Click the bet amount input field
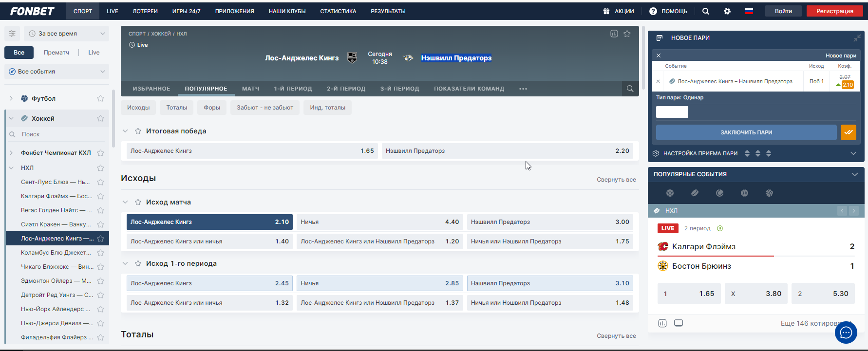868x351 pixels. 672,112
